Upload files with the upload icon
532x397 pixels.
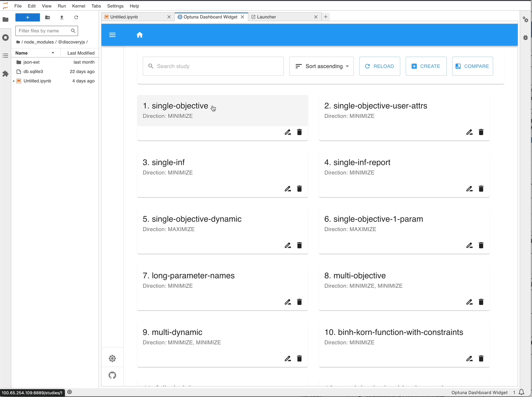pyautogui.click(x=62, y=17)
